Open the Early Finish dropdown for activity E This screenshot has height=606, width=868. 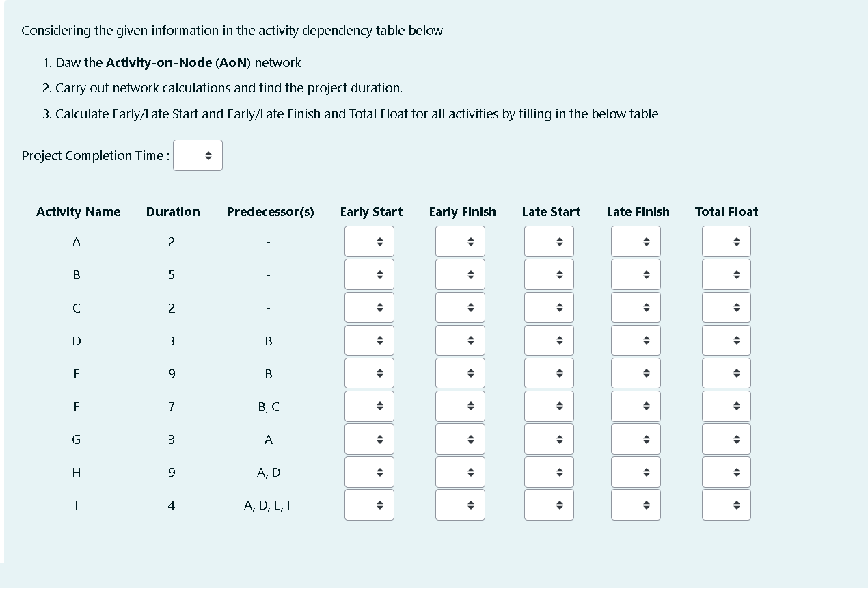460,373
